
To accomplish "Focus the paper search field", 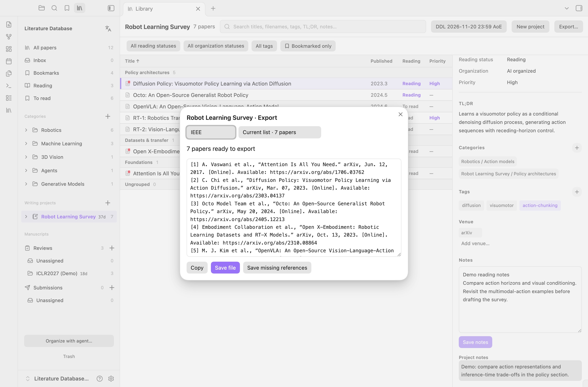I will coord(323,27).
